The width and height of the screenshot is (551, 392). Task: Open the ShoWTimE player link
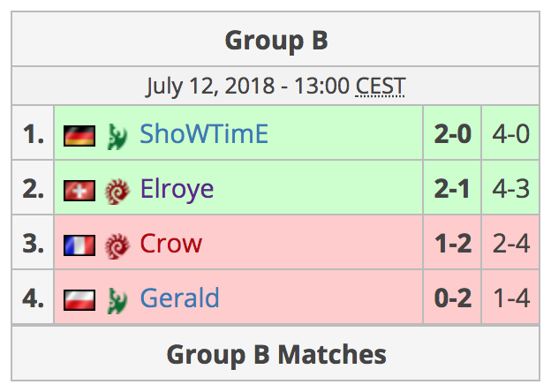[x=204, y=134]
